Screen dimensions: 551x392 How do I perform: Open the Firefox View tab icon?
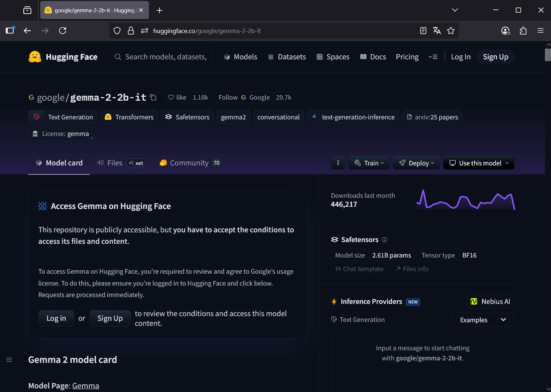click(27, 10)
